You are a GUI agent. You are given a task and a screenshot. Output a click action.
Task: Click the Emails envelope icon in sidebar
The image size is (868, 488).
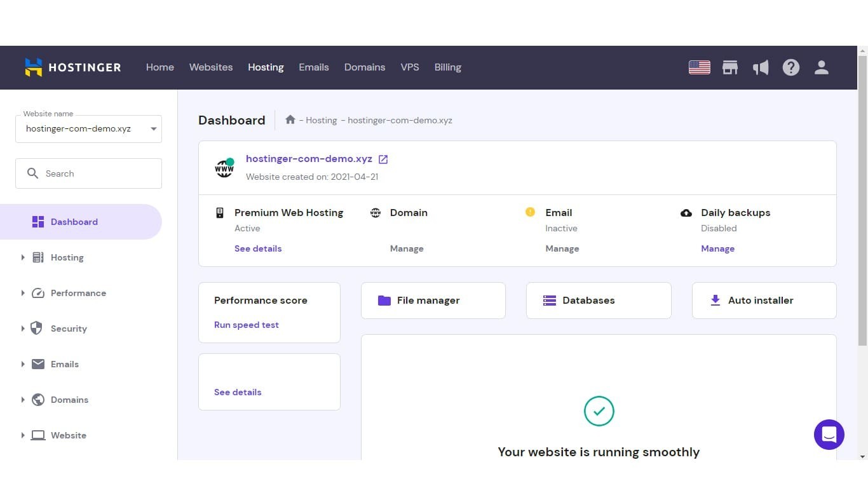38,364
